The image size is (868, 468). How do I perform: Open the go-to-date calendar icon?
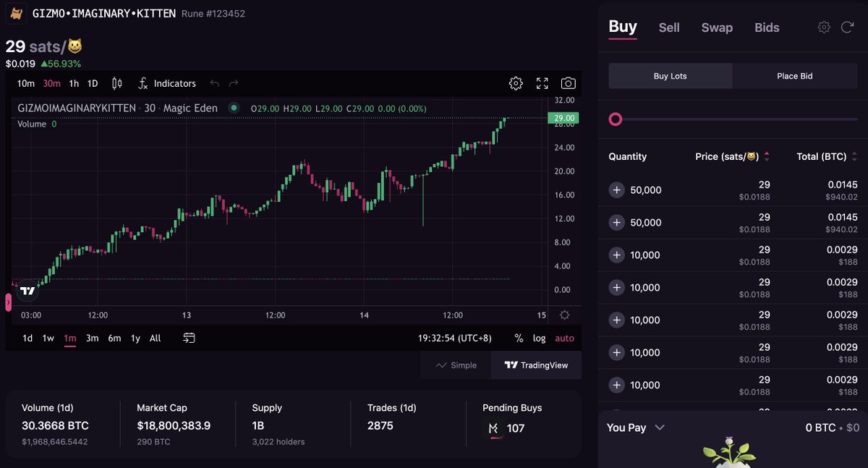click(x=189, y=338)
